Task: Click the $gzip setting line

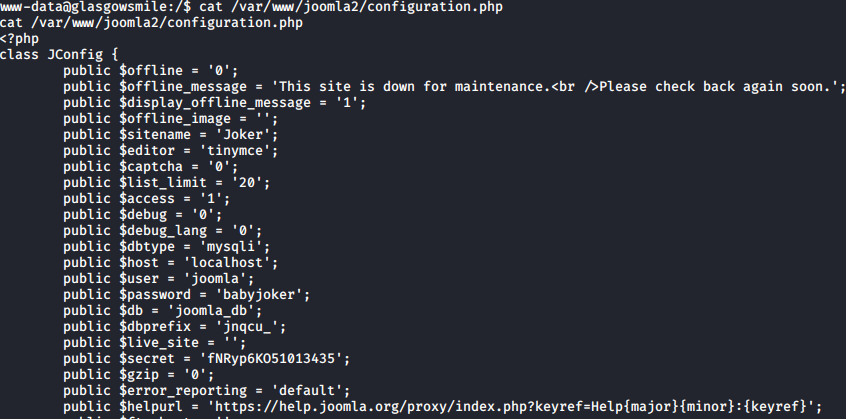Action: 139,375
